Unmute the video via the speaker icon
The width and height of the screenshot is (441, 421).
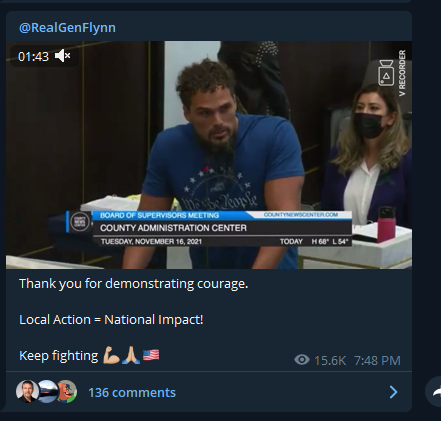(x=63, y=56)
